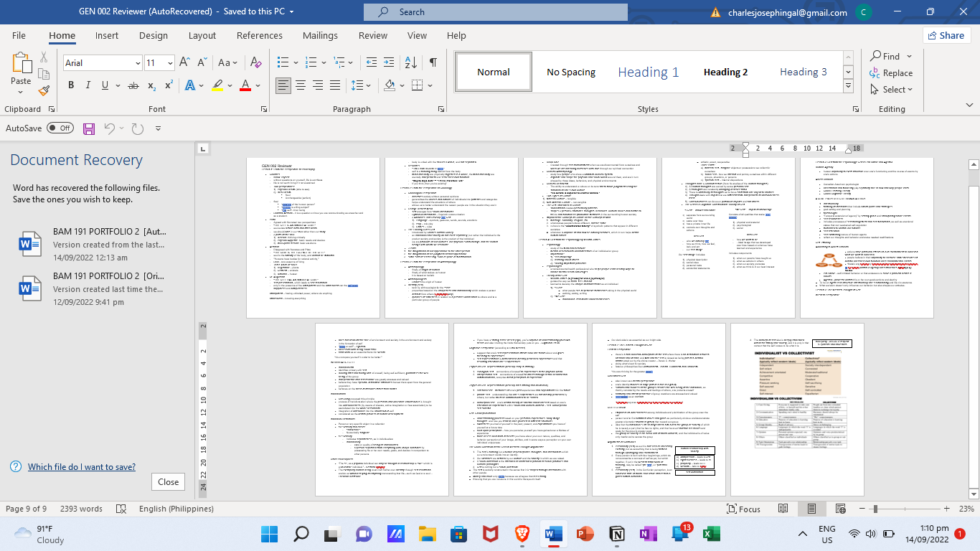Open Replace in the Editing group
Image resolution: width=980 pixels, height=551 pixels.
[x=891, y=73]
